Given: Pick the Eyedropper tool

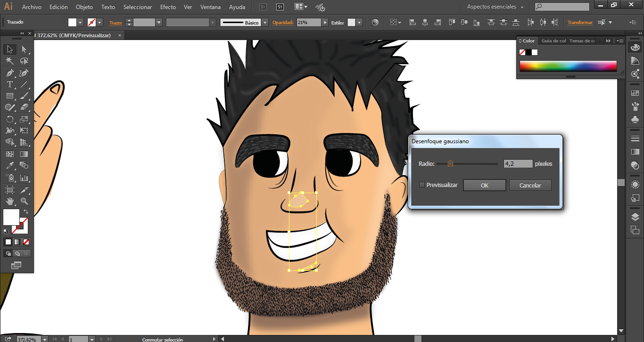Looking at the screenshot, I should pyautogui.click(x=9, y=166).
